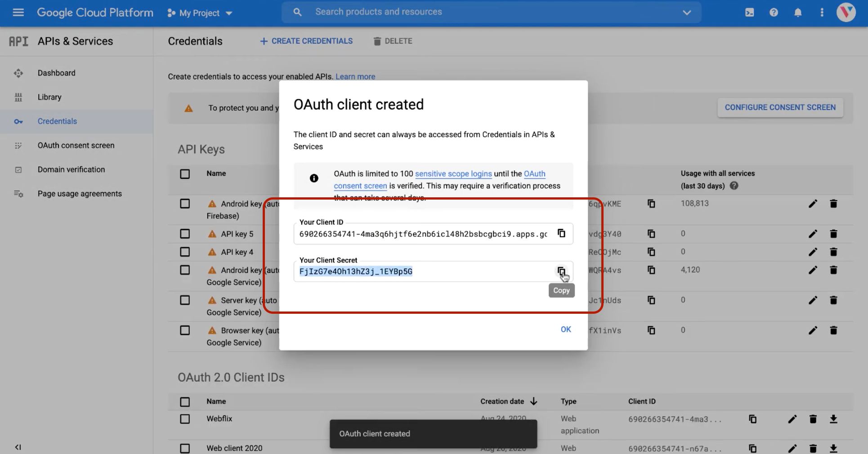This screenshot has width=868, height=454.
Task: Click the Client Secret text field
Action: pos(423,272)
